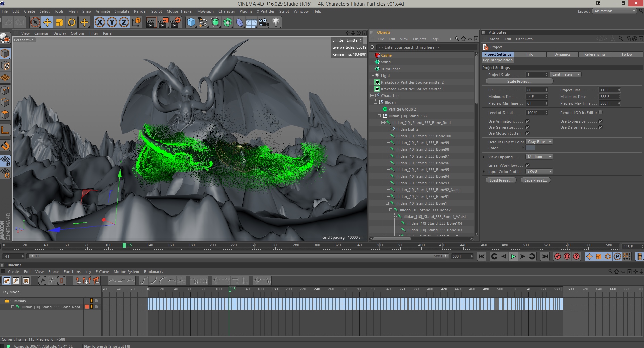Click the default object Color swatch
Screen dimensions: 644x348
(530, 148)
